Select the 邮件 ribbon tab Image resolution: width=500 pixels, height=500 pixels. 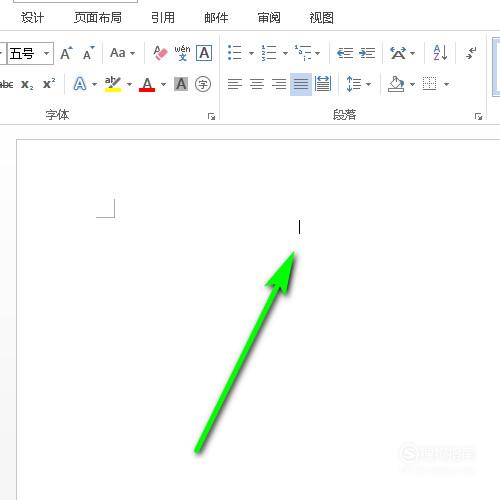[216, 18]
